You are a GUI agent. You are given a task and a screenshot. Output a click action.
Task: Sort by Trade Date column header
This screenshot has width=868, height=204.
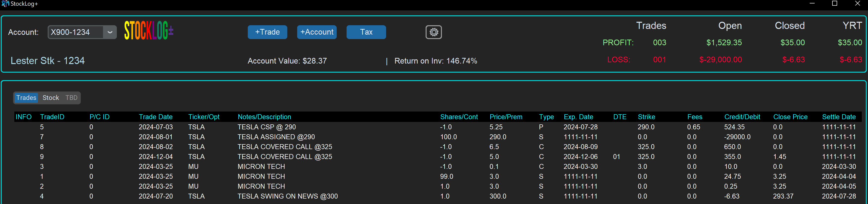155,117
